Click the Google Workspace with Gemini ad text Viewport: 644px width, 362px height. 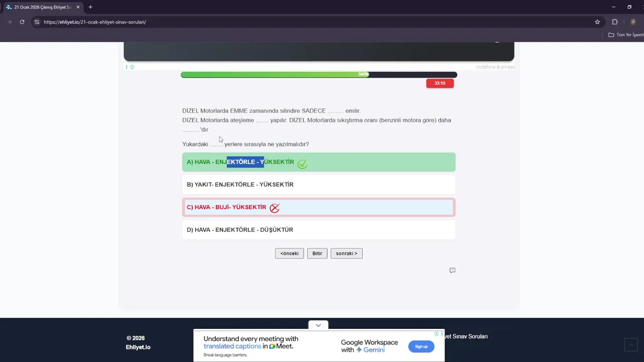(x=369, y=346)
